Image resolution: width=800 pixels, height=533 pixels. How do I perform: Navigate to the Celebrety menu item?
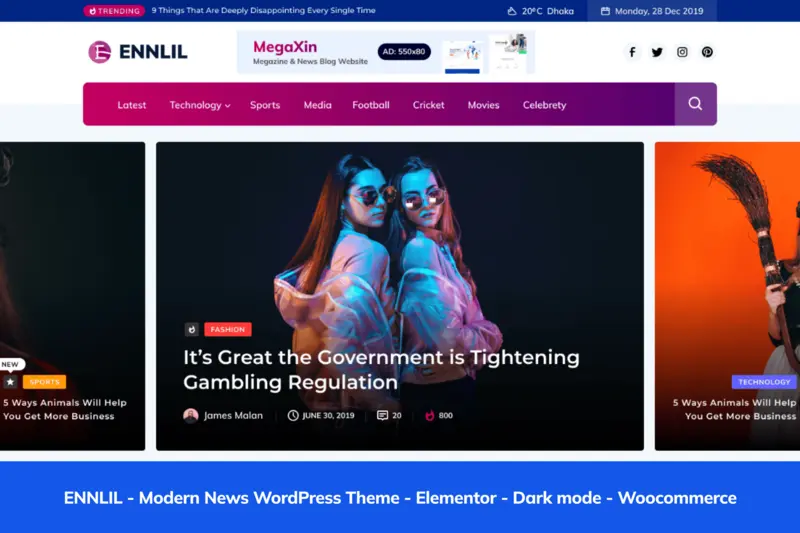[x=544, y=105]
